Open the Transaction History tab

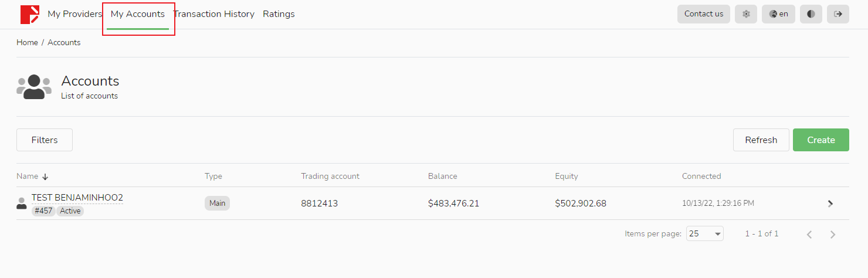[214, 14]
